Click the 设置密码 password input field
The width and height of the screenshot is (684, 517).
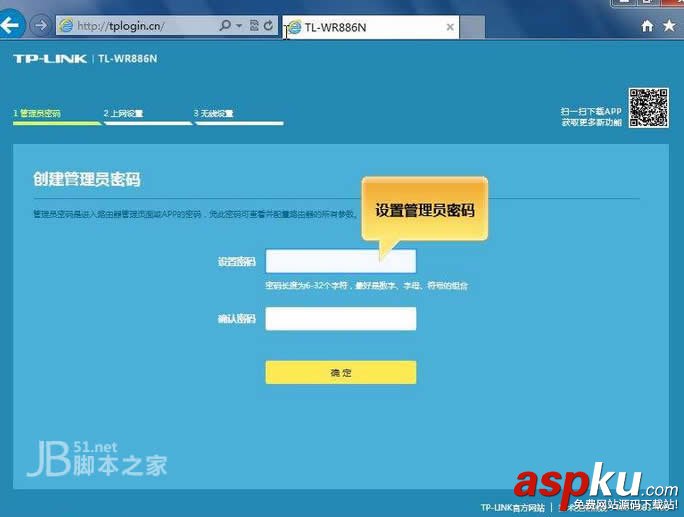[x=341, y=261]
